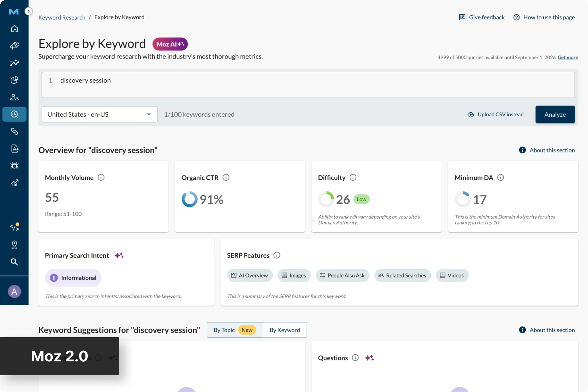Screen dimensions: 588x392
Task: Open the link research sidebar icon
Action: (14, 131)
